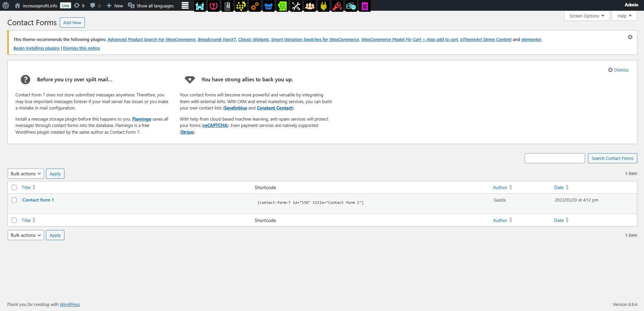Check the select-all checkbox in table header
644x311 pixels.
point(14,187)
